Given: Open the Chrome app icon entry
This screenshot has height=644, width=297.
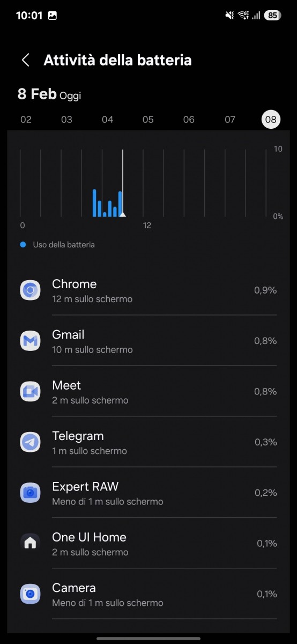Looking at the screenshot, I should 30,290.
